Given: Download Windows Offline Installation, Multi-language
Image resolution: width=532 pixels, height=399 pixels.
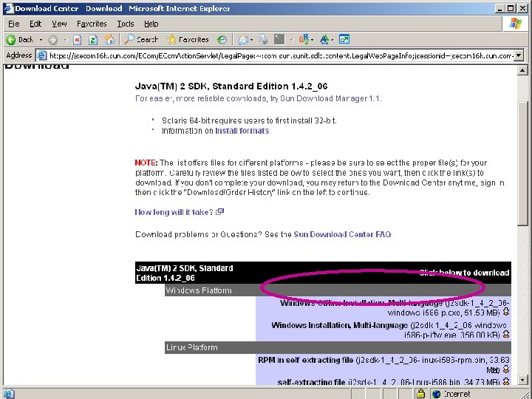Looking at the screenshot, I should pos(361,303).
